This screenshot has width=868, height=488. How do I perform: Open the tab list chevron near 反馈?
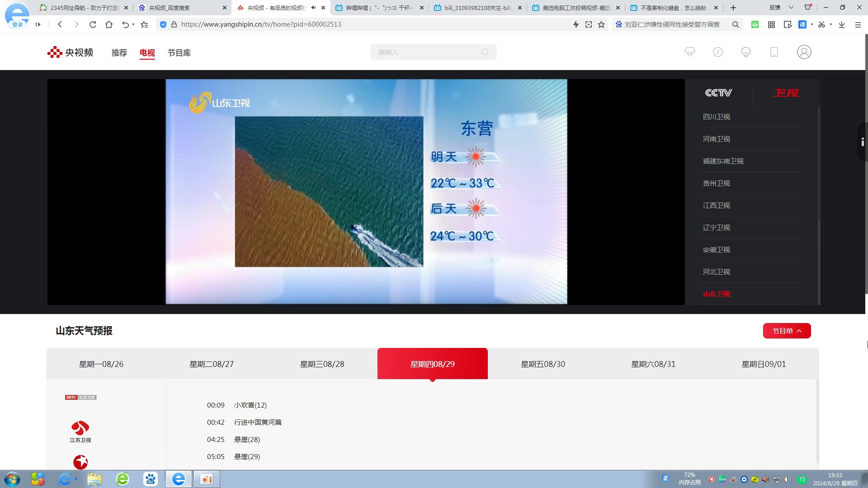791,7
